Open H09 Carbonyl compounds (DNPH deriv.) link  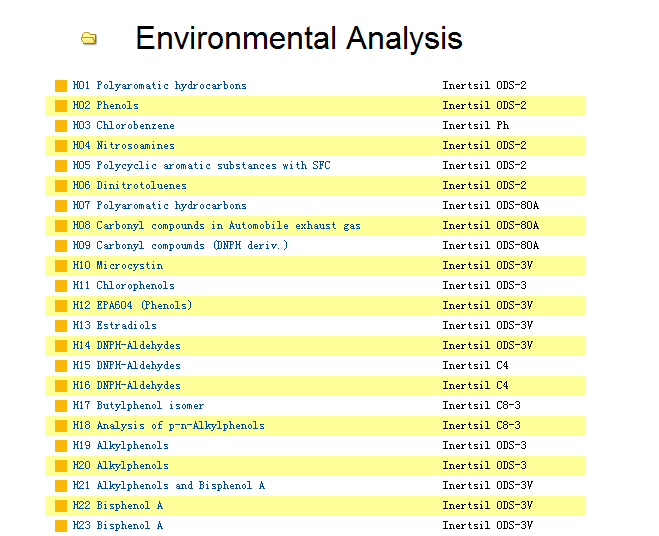[x=180, y=246]
